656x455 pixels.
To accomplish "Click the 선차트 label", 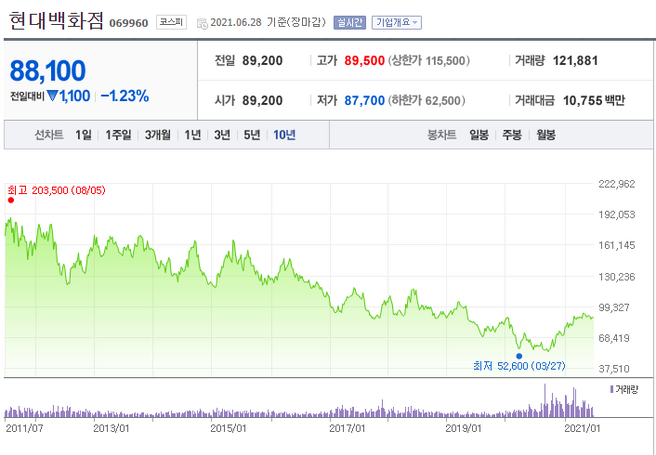I will 49,135.
